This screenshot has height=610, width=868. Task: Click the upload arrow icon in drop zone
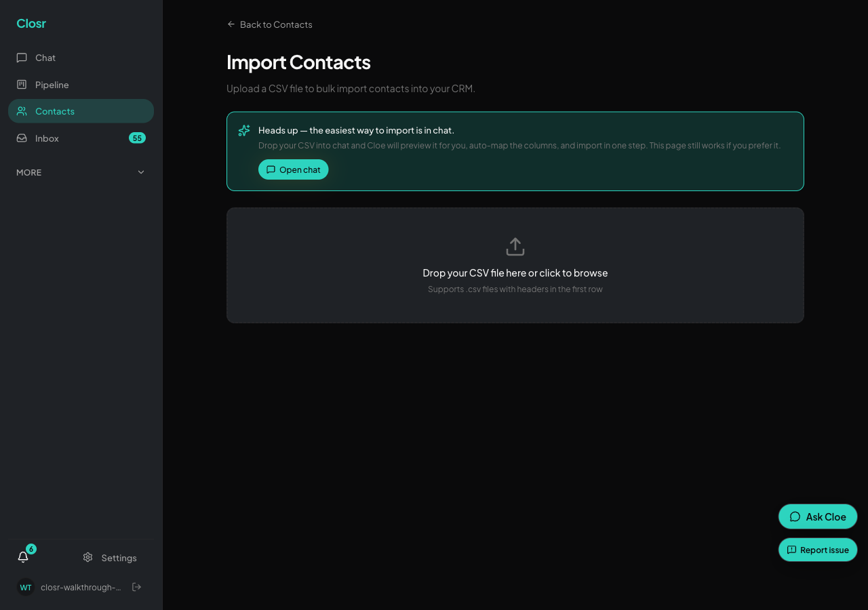point(515,247)
